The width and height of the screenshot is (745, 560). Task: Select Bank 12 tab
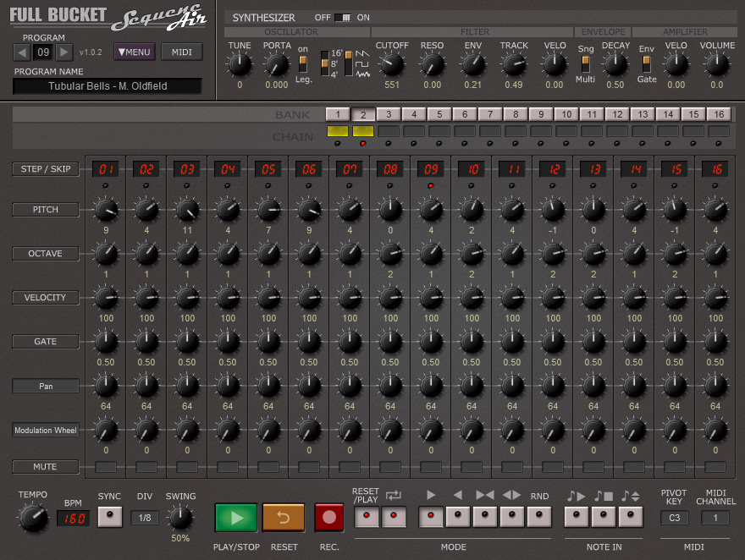coord(617,114)
